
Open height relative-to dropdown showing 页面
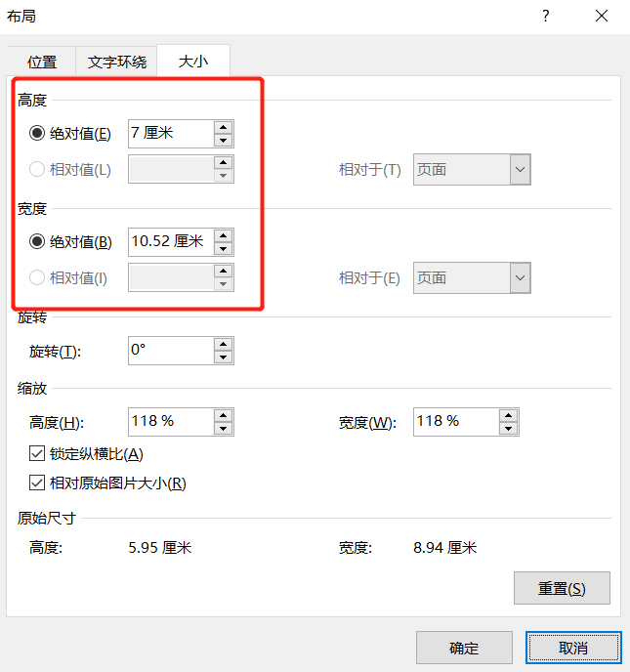(472, 169)
